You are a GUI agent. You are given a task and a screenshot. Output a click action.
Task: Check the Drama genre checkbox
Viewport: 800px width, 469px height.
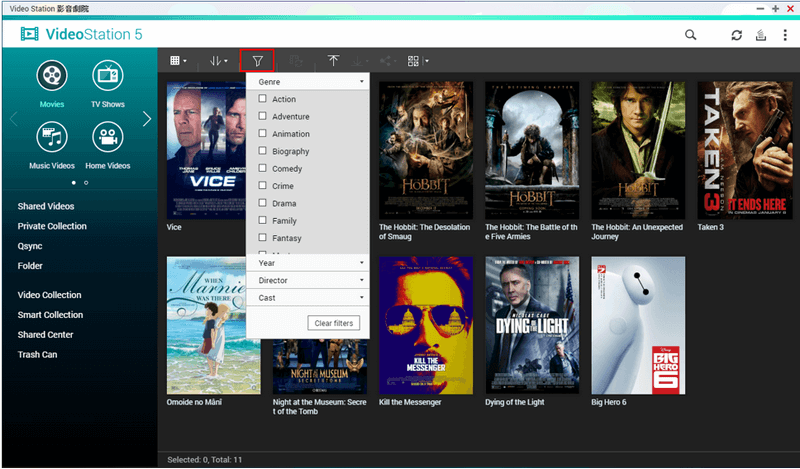coord(262,203)
